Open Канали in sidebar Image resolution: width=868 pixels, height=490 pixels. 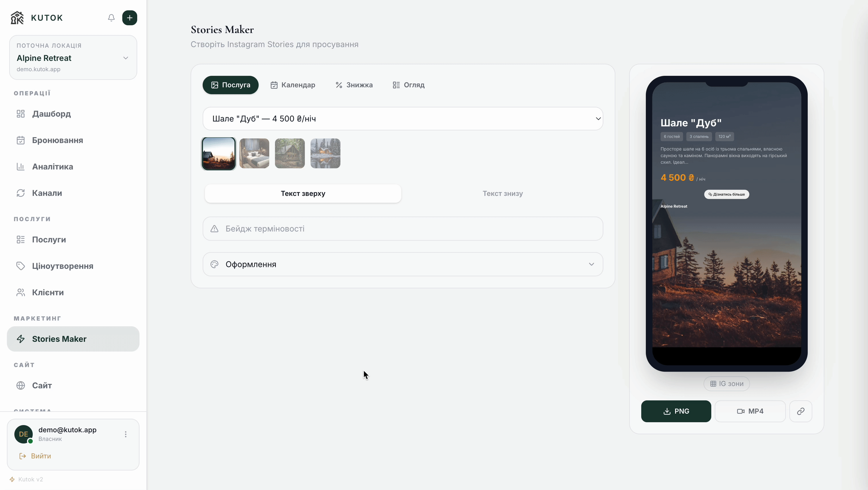click(x=73, y=193)
